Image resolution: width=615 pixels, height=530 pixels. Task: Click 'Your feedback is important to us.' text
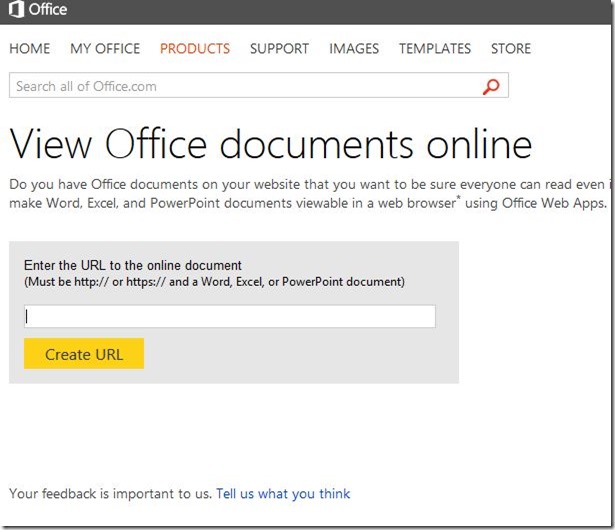tap(111, 494)
